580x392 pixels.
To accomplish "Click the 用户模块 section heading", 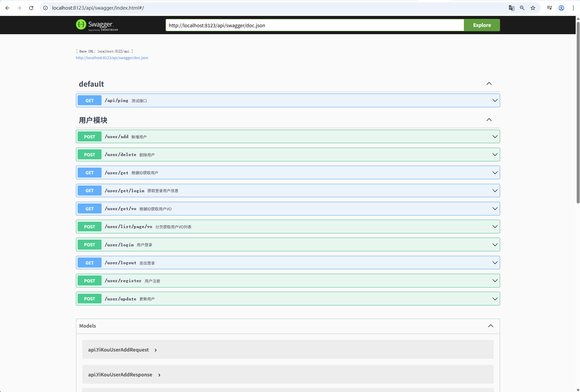I will [x=93, y=120].
